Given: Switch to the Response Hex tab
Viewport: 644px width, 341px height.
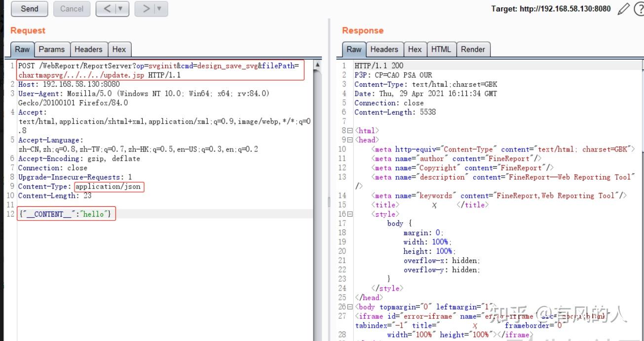Looking at the screenshot, I should pyautogui.click(x=415, y=49).
